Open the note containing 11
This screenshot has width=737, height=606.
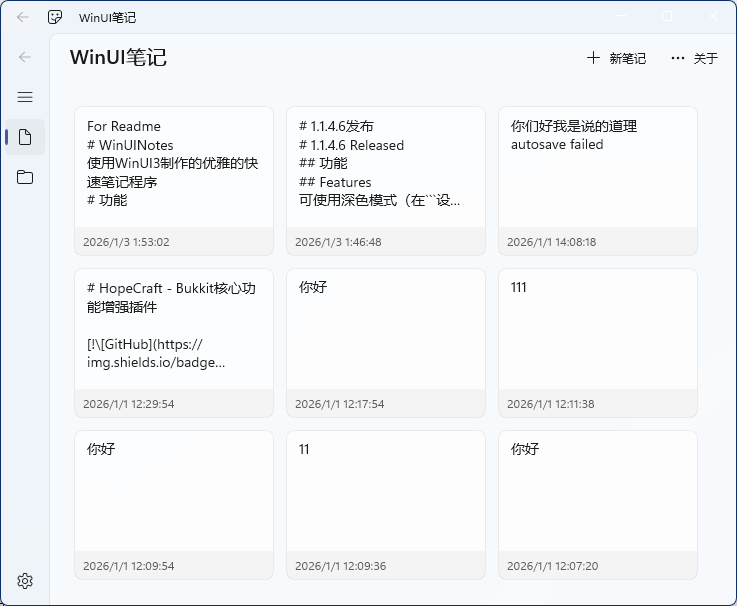point(385,492)
